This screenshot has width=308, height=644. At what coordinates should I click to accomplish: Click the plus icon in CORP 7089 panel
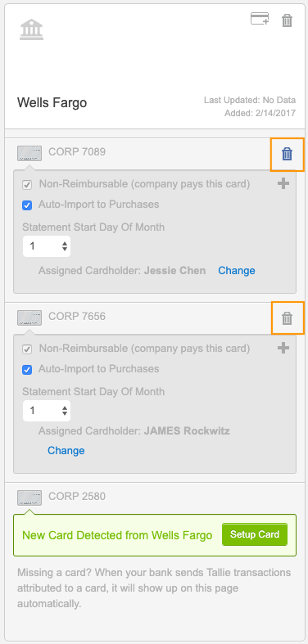click(x=283, y=184)
